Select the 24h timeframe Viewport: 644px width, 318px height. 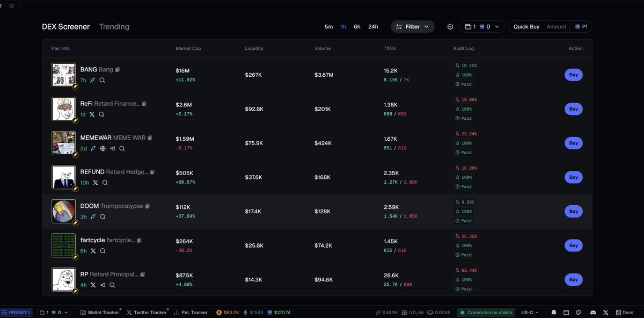(373, 26)
